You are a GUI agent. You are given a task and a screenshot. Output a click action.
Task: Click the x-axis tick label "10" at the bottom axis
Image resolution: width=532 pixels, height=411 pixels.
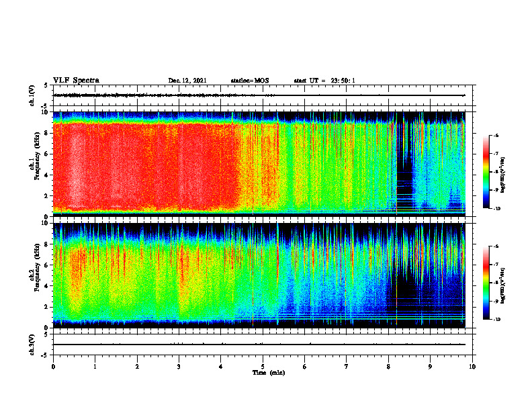tap(472, 367)
